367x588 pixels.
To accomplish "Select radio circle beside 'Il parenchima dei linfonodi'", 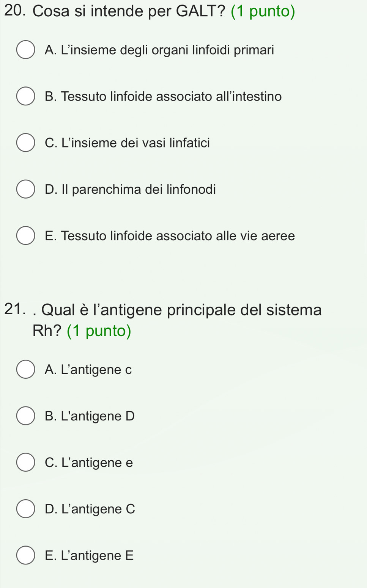I will (x=25, y=189).
